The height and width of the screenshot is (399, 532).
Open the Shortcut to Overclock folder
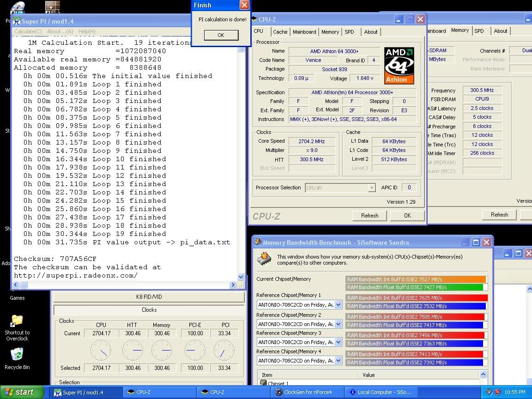[17, 320]
